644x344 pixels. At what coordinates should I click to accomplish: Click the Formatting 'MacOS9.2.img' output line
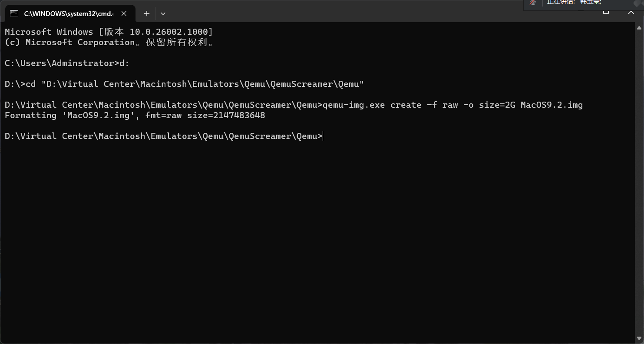click(x=135, y=115)
